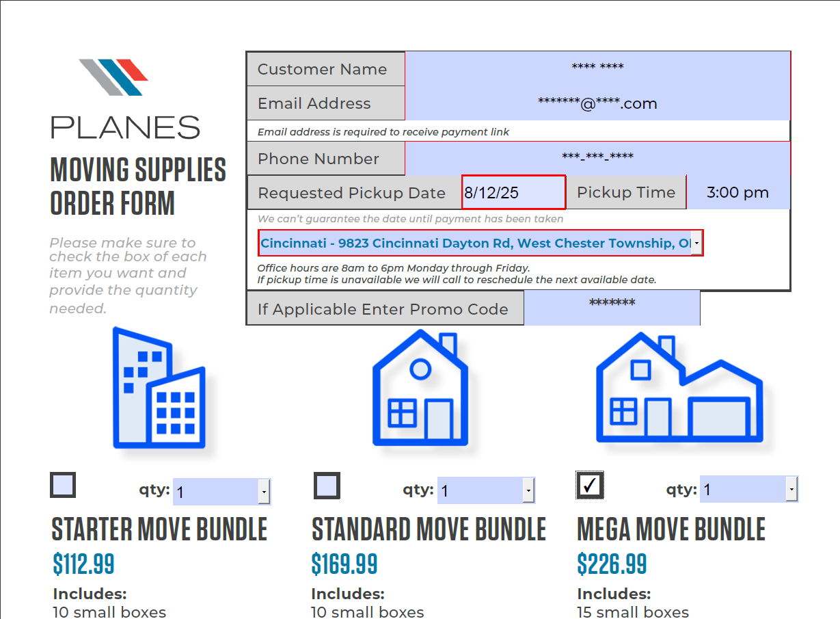Image resolution: width=840 pixels, height=619 pixels.
Task: Check the Standard Move Bundle checkbox
Action: pyautogui.click(x=327, y=485)
